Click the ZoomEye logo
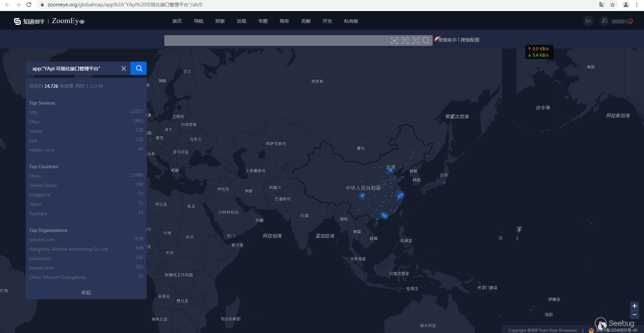This screenshot has height=333, width=644. (x=68, y=21)
